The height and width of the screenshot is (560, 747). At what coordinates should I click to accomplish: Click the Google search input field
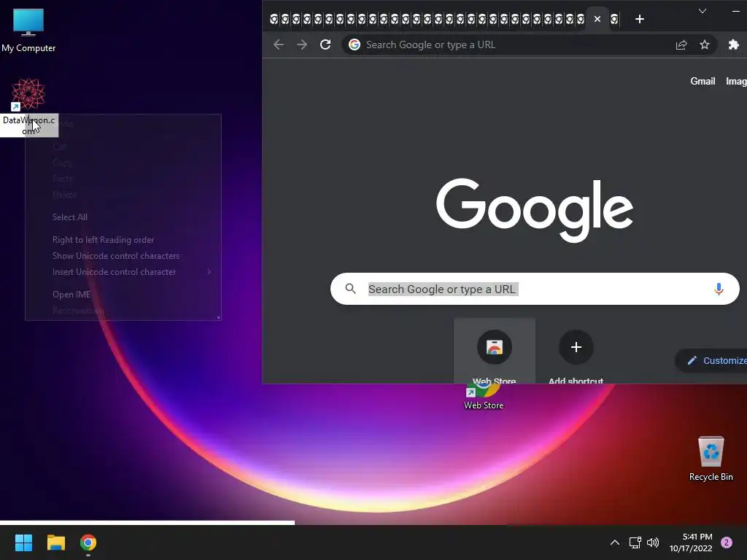pyautogui.click(x=535, y=289)
